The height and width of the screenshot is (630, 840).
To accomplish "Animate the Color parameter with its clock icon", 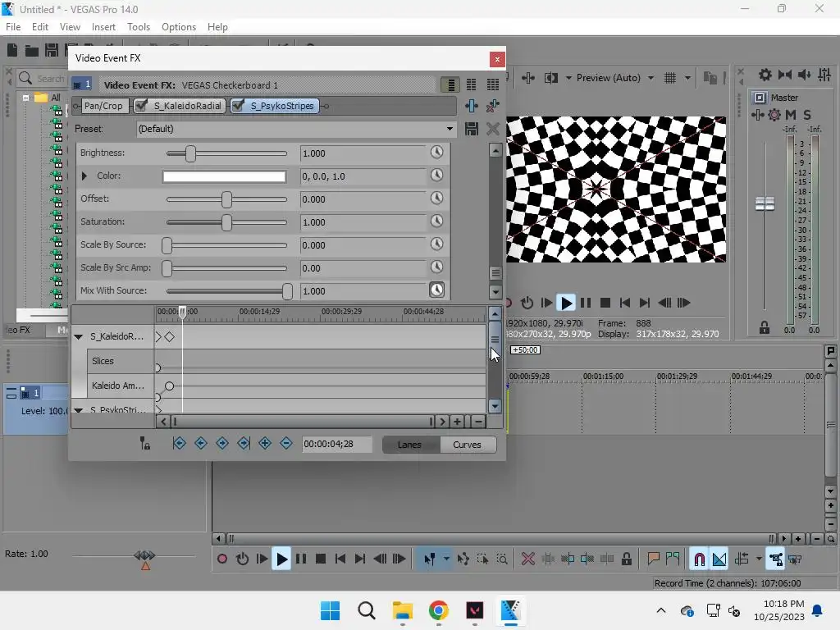I will [436, 176].
